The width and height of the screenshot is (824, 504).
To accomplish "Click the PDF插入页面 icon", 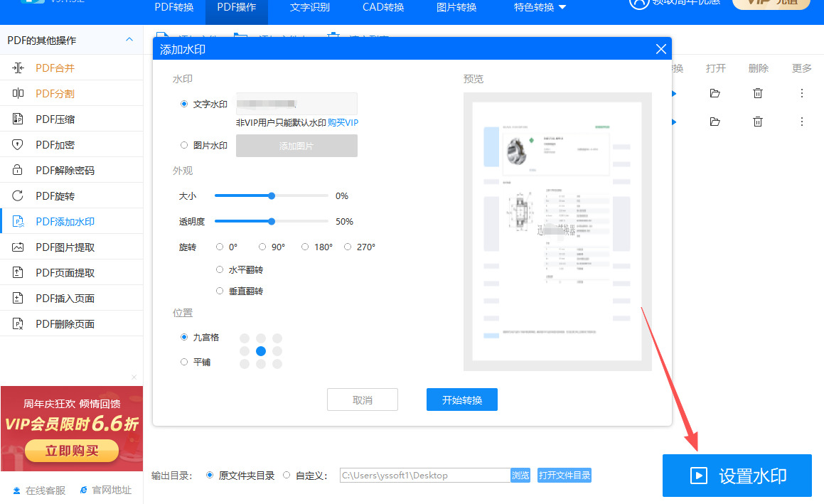I will tap(18, 299).
